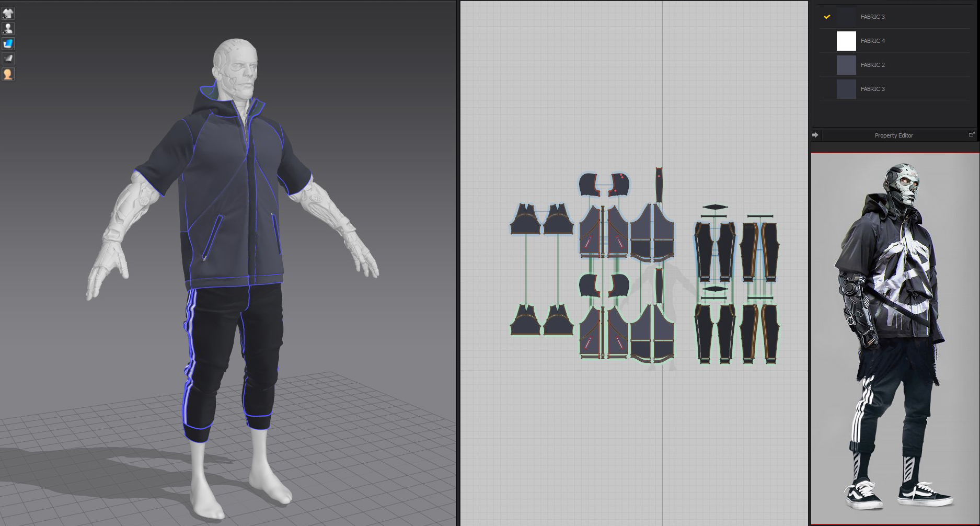Select the top-left hood pattern piece
The width and height of the screenshot is (980, 526).
[x=589, y=185]
